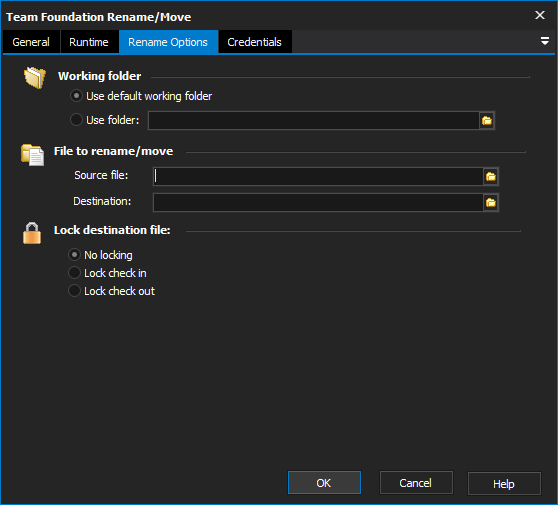The image size is (558, 505).
Task: Switch to the General tab
Action: pos(31,42)
